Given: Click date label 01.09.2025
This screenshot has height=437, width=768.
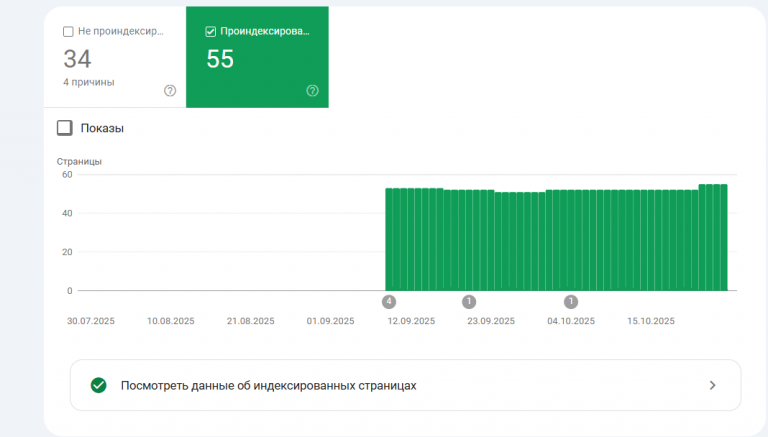Looking at the screenshot, I should [x=330, y=321].
